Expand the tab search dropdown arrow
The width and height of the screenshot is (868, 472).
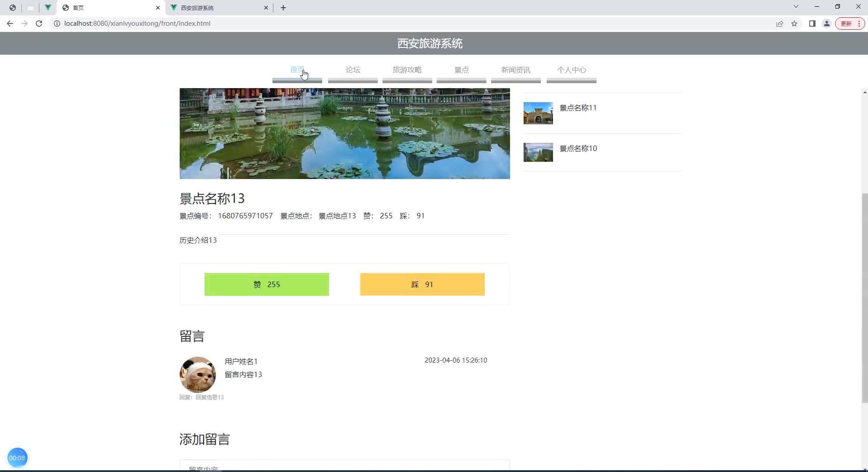coord(796,7)
